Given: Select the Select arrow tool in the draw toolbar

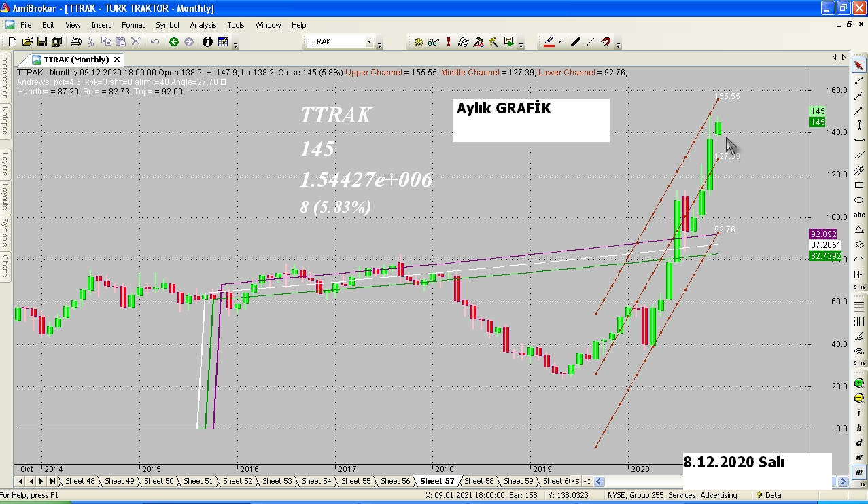Looking at the screenshot, I should [859, 65].
